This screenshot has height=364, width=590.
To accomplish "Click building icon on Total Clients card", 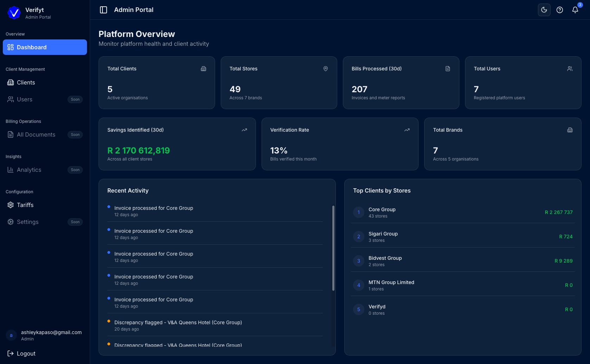I will point(203,69).
